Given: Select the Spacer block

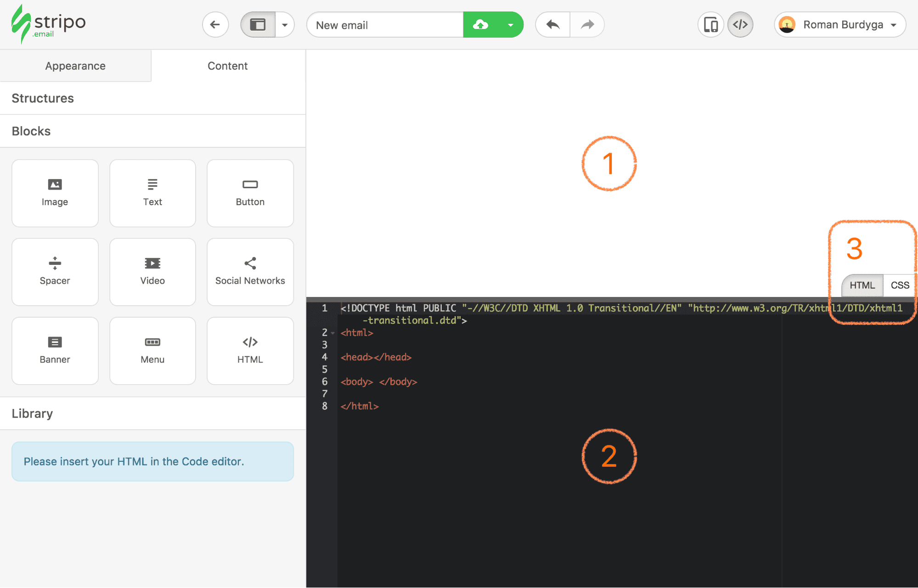Looking at the screenshot, I should [55, 272].
